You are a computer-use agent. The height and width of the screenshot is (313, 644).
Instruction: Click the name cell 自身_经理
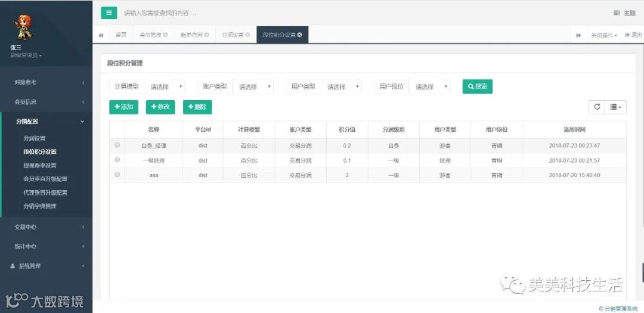click(x=154, y=145)
